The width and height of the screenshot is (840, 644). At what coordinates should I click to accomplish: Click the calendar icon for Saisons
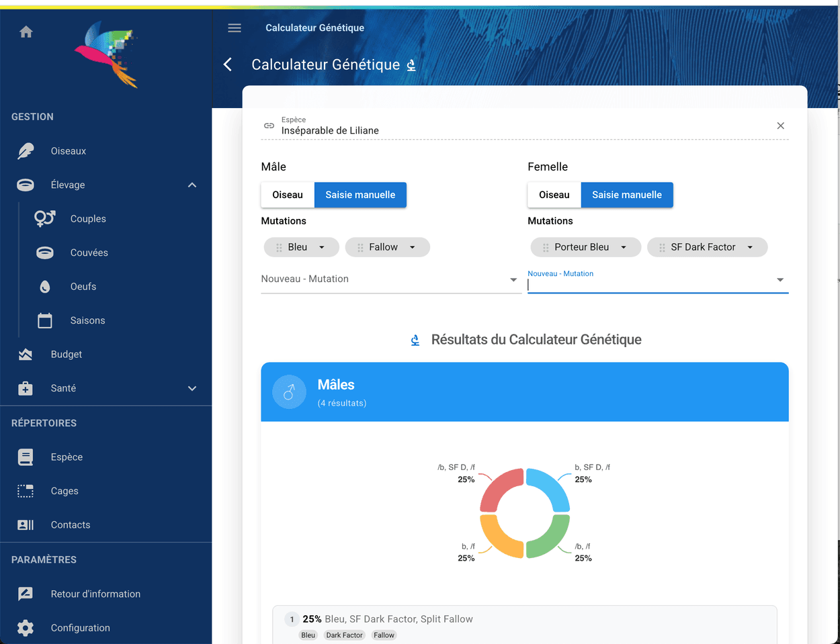45,320
